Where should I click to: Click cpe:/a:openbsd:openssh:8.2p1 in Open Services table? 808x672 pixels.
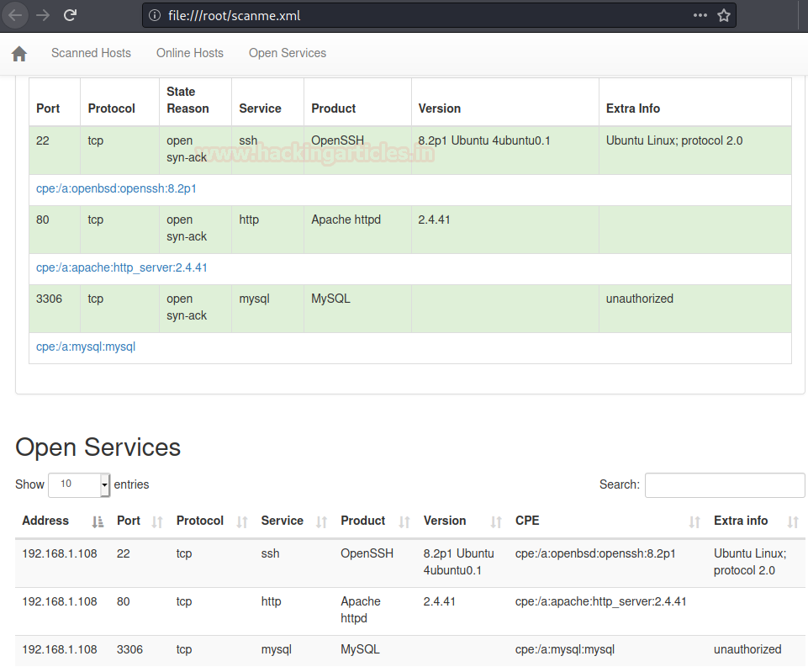tap(595, 554)
